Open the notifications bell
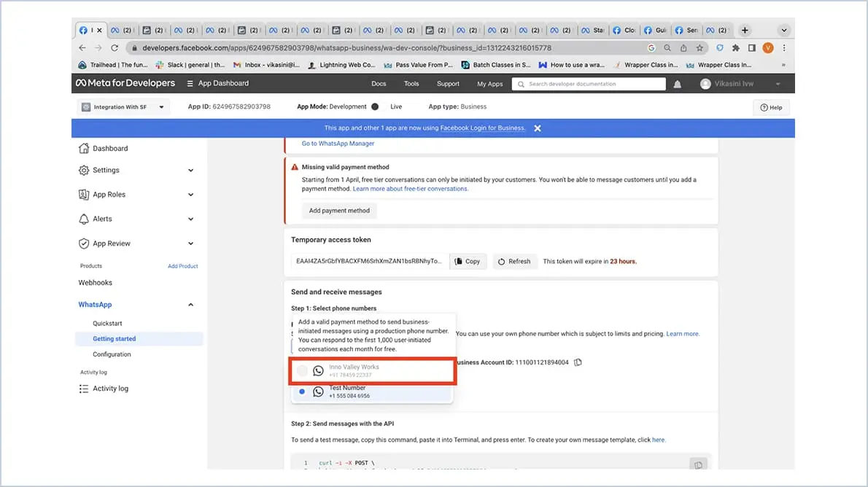Screen dimensions: 868x487 point(677,84)
